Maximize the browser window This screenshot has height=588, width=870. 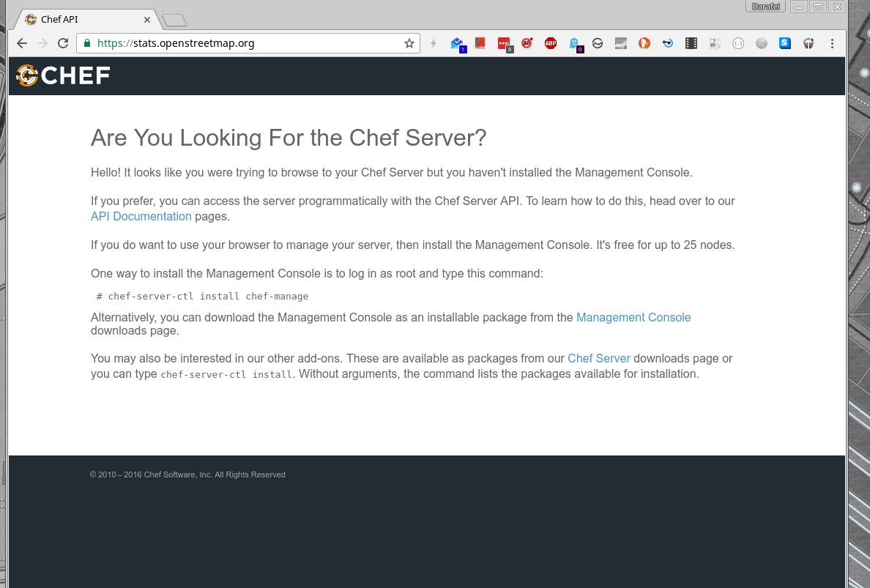[818, 7]
